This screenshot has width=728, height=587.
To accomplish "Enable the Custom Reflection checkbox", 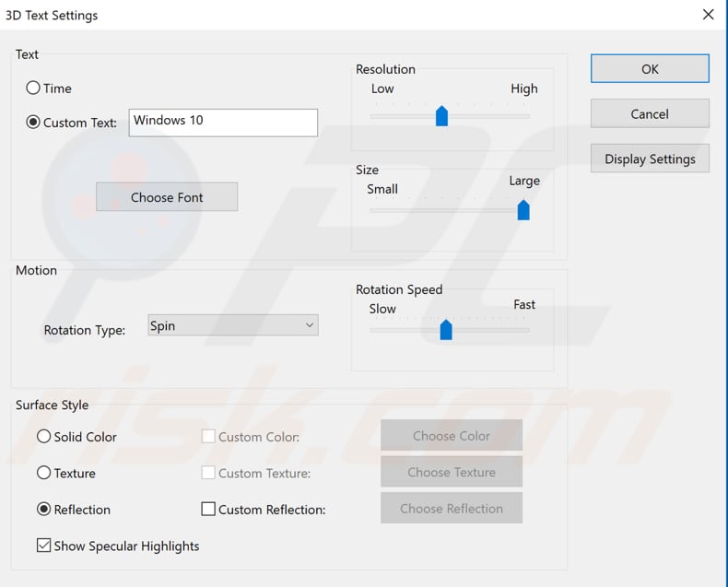I will [x=208, y=509].
